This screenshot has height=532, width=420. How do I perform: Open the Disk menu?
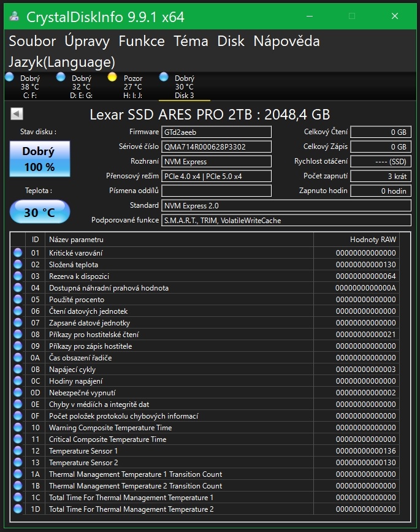pos(231,42)
